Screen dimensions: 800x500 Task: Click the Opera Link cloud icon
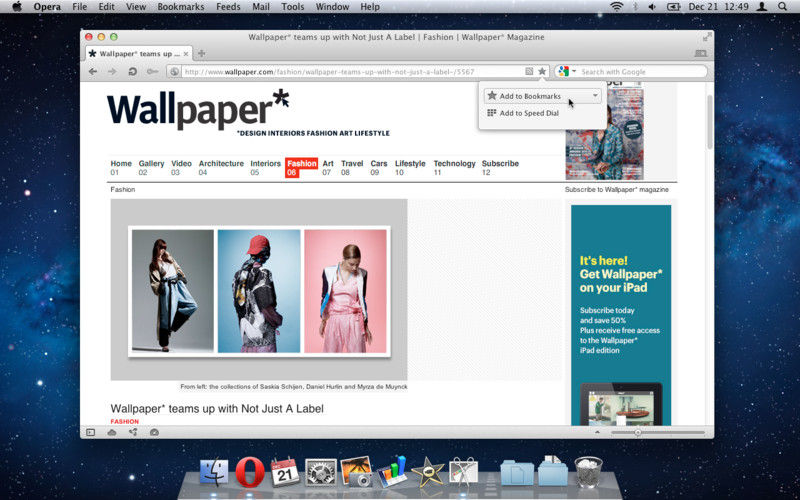[x=112, y=432]
